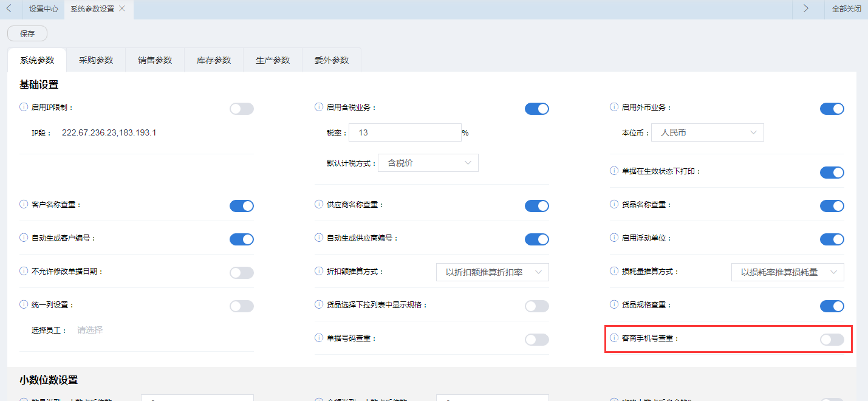Viewport: 868px width, 401px height.
Task: Expand the 折扣额推算方式 dropdown
Action: (x=493, y=272)
